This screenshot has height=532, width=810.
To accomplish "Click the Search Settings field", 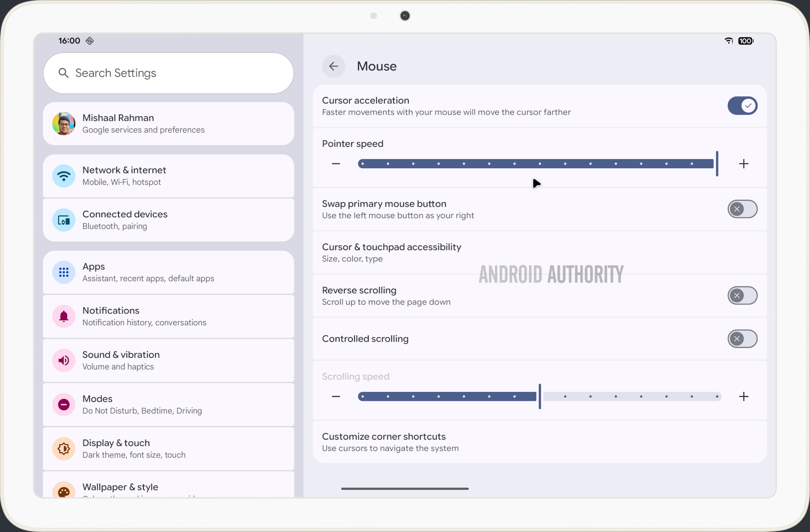I will [x=168, y=73].
